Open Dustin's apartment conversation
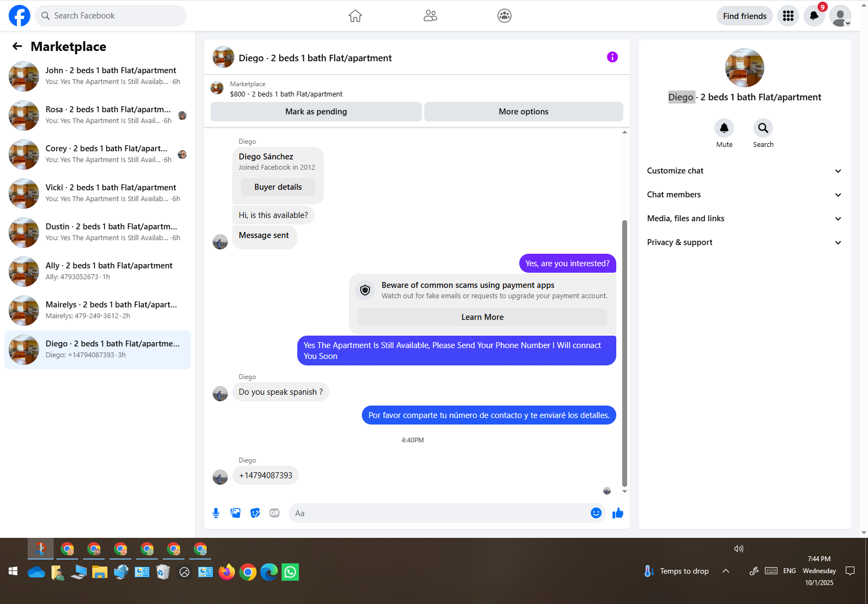This screenshot has width=868, height=604. click(98, 233)
